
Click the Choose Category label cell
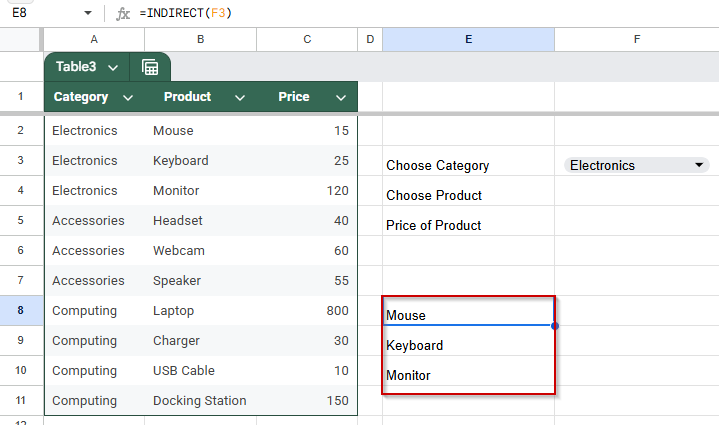(x=469, y=160)
